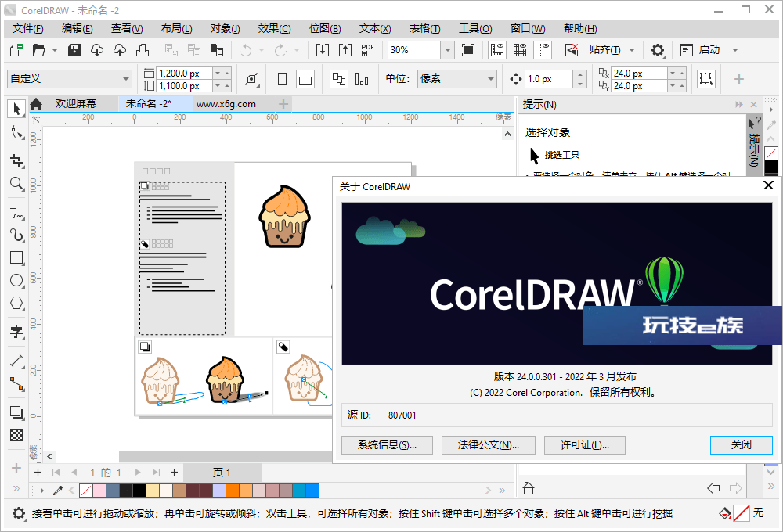783x532 pixels.
Task: Select the Shape edit tool
Action: click(x=16, y=132)
